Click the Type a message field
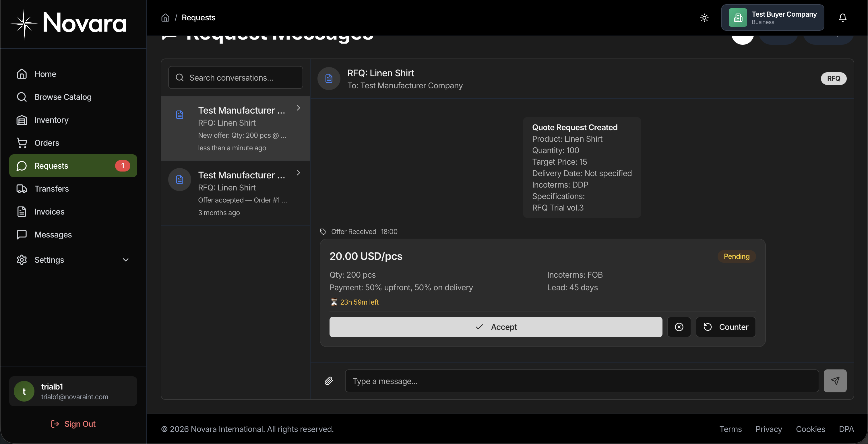 coord(582,381)
